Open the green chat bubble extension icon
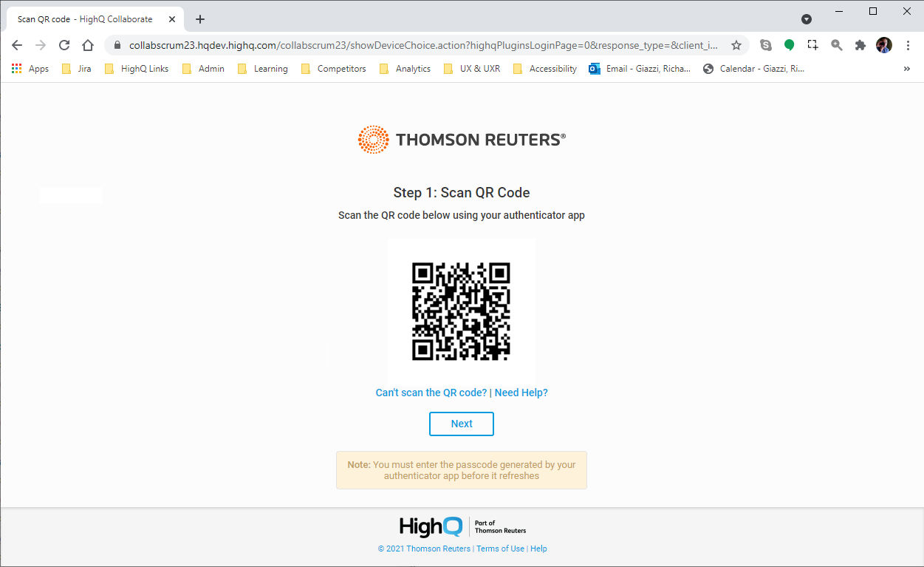Screen dimensions: 924x567 coord(789,45)
